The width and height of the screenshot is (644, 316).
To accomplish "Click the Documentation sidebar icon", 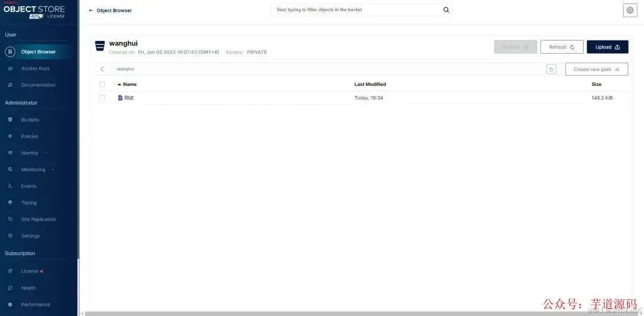I will pyautogui.click(x=10, y=85).
